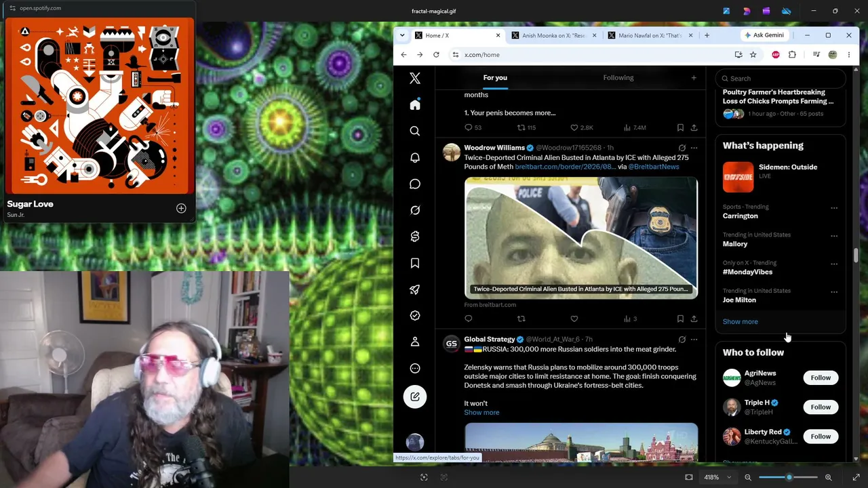Click the X search input field
This screenshot has width=868, height=488.
(781, 79)
